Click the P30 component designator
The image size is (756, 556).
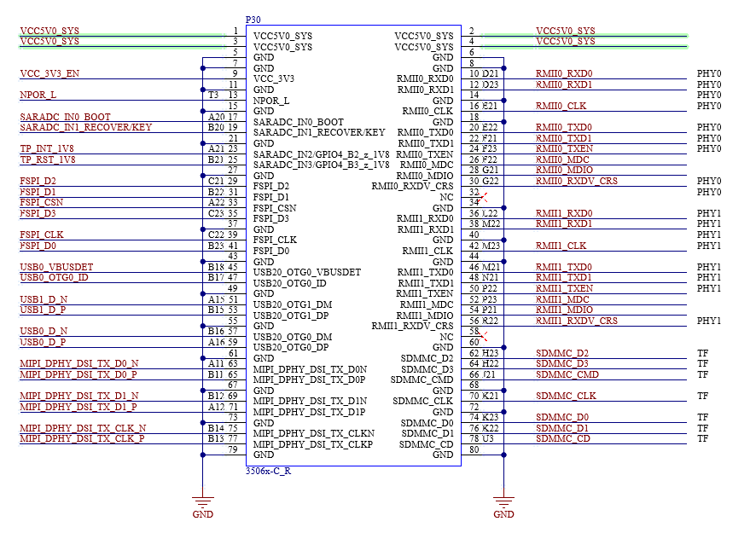[x=253, y=20]
